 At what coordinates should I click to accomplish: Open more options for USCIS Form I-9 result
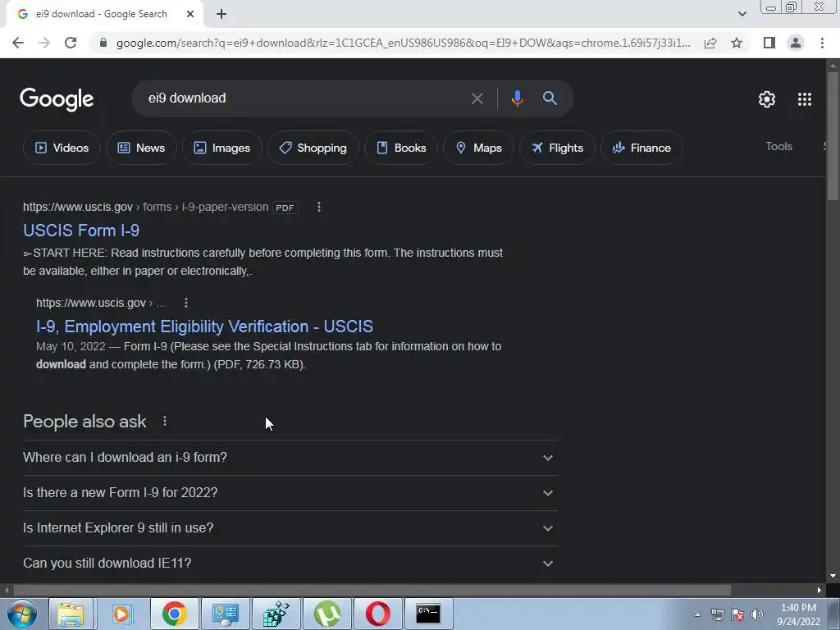pos(319,207)
